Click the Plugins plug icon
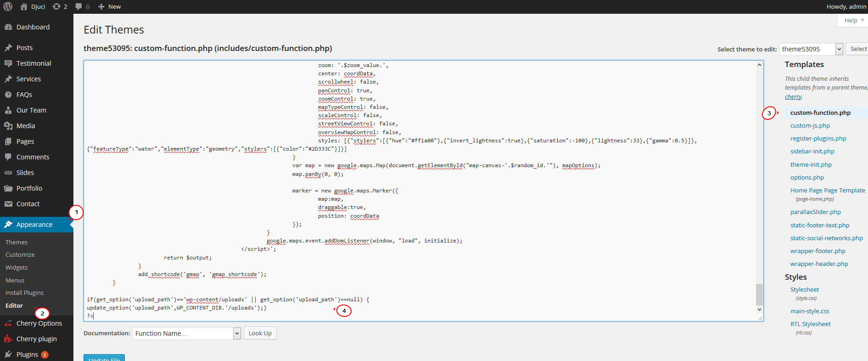Screen dimensions: 868x361 coord(8,355)
